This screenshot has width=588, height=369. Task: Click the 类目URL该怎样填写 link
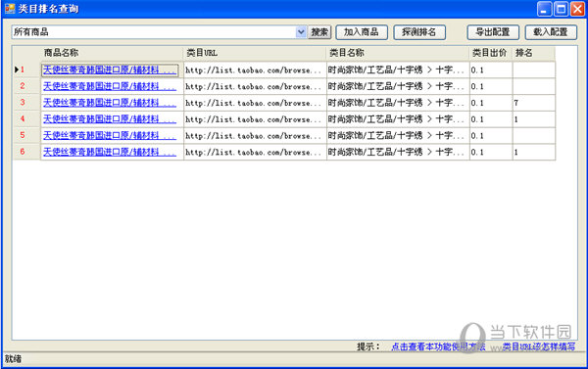[x=539, y=346]
